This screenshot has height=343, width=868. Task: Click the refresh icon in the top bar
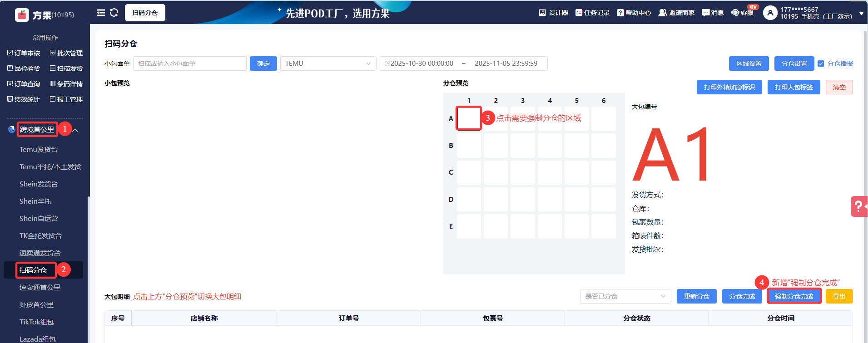114,13
